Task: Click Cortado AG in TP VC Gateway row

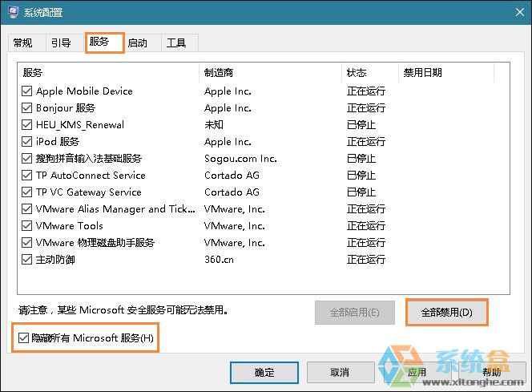Action: [232, 192]
